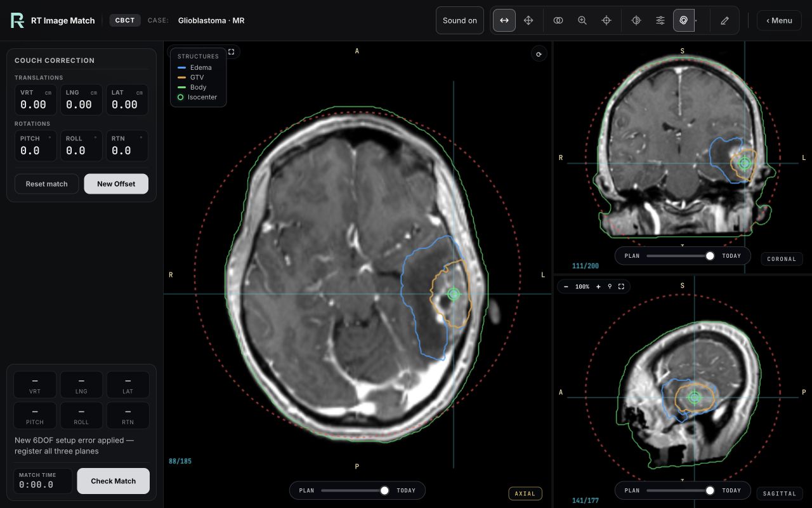
Task: Select the overlapping-circles blend tool
Action: [x=558, y=20]
